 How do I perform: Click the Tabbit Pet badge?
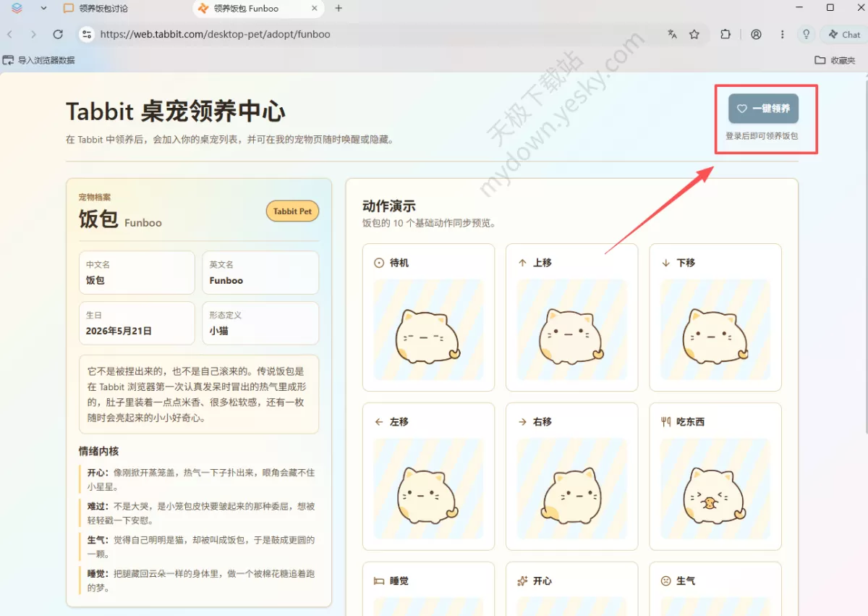(x=292, y=211)
